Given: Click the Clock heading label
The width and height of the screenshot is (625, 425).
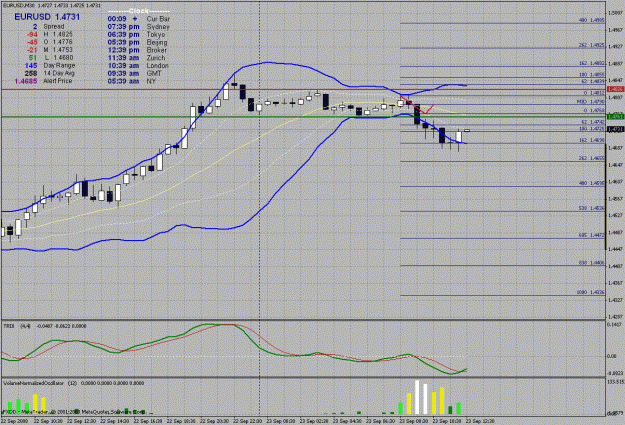Looking at the screenshot, I should pyautogui.click(x=139, y=11).
